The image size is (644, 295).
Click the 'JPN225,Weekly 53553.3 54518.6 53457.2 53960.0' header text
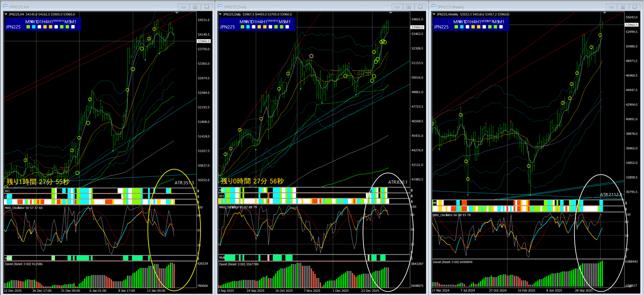473,14
